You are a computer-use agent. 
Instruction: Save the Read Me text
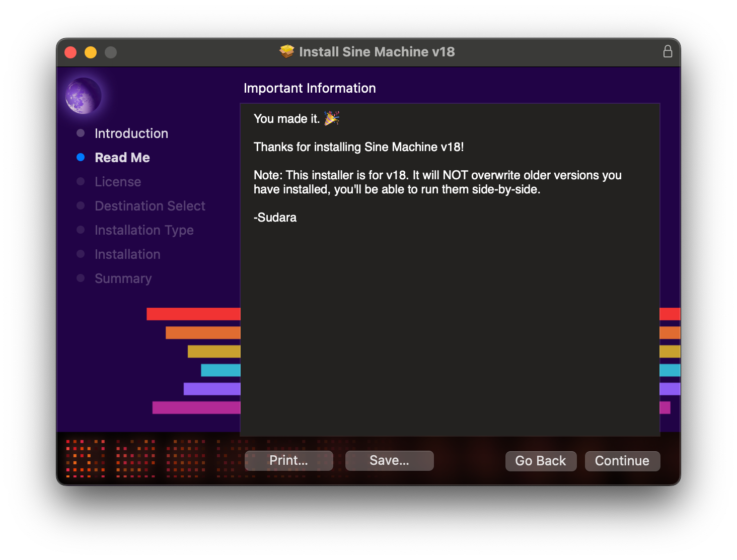click(389, 460)
